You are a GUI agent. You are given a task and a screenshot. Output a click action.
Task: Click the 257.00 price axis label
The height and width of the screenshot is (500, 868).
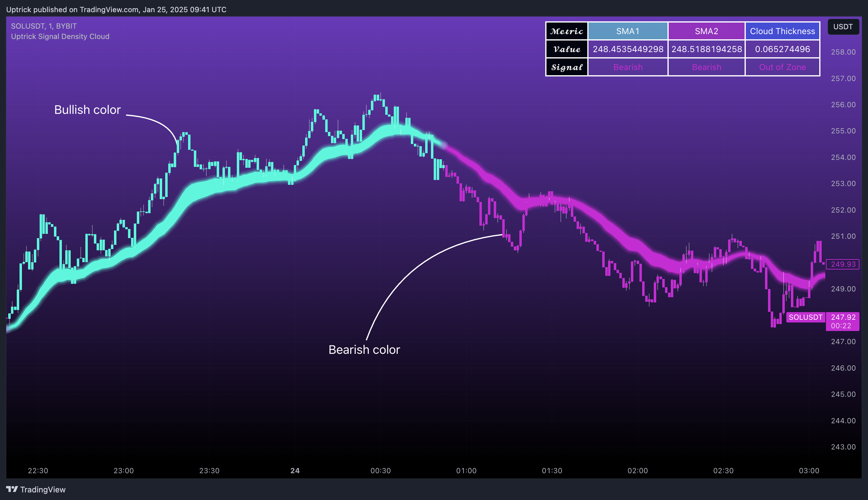[843, 78]
